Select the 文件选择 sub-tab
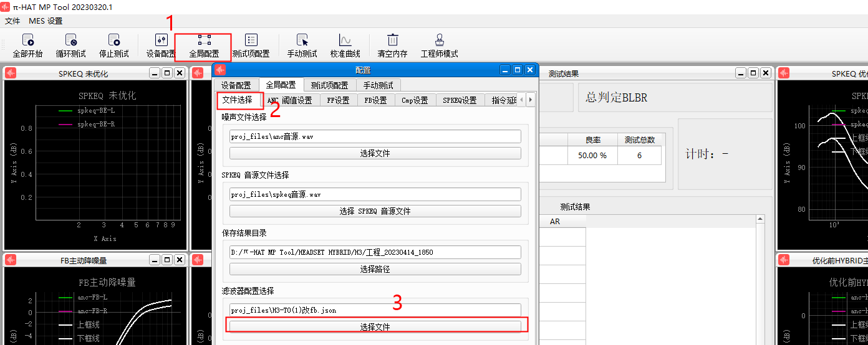 238,100
